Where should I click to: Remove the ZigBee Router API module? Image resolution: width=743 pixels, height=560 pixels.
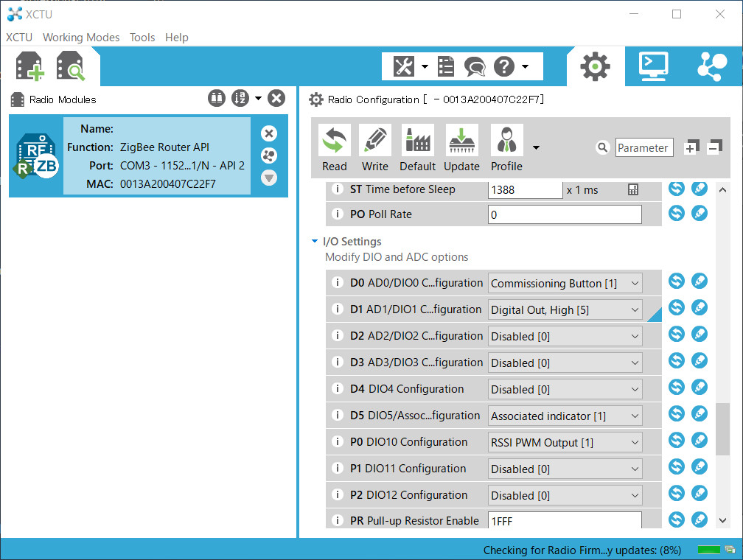(269, 133)
